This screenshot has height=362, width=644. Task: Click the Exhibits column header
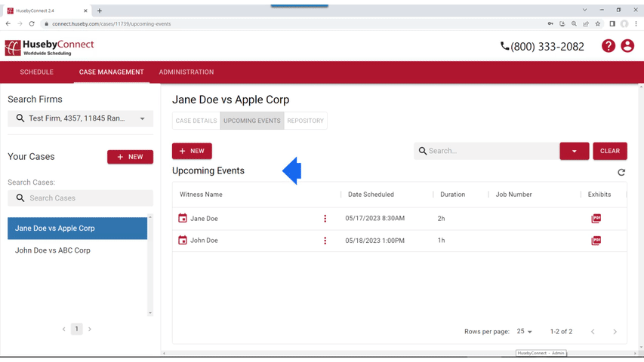pos(599,195)
